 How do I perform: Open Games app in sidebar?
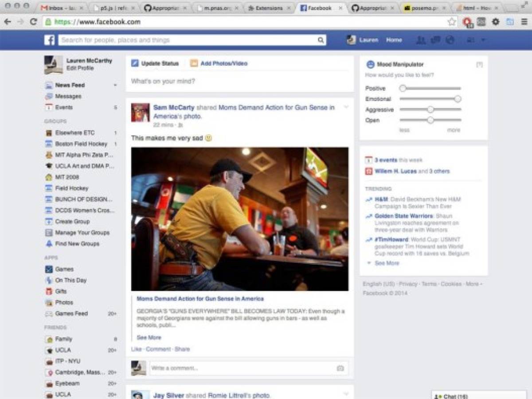[x=64, y=269]
